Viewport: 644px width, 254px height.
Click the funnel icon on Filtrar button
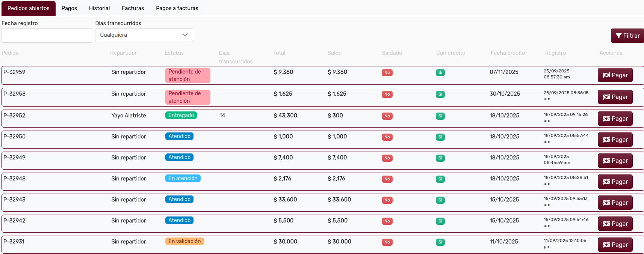pyautogui.click(x=618, y=36)
